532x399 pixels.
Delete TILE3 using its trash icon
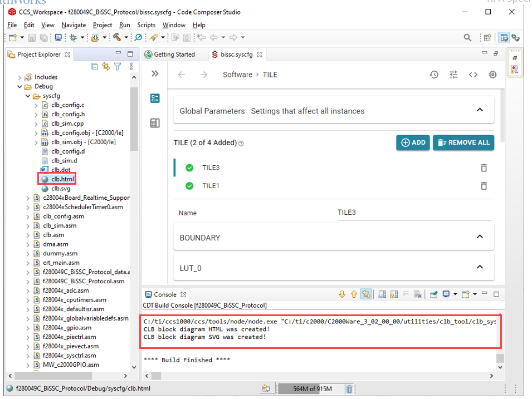click(484, 168)
